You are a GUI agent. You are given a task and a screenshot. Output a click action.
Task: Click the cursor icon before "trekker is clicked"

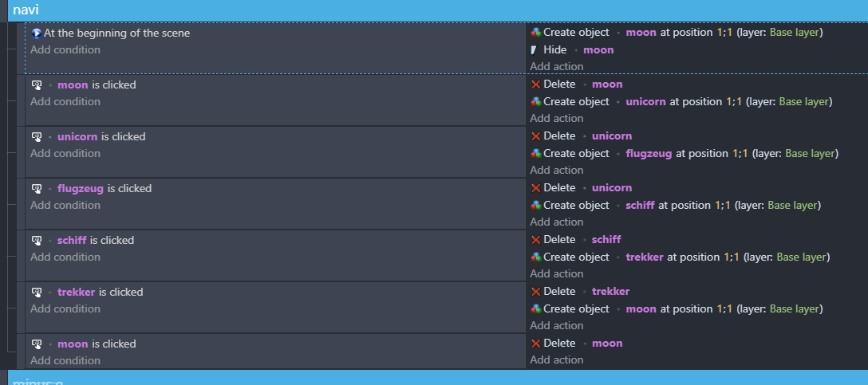pyautogui.click(x=37, y=292)
